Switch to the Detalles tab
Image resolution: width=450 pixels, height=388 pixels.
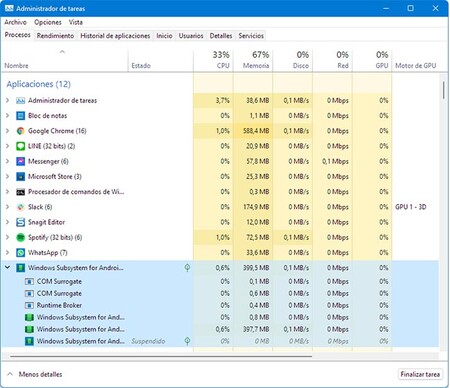coord(221,36)
